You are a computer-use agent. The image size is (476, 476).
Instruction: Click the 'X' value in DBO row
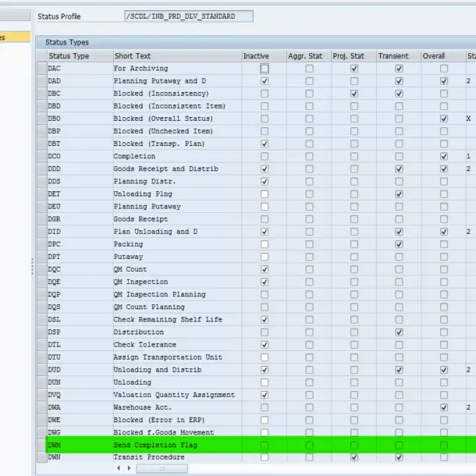click(x=468, y=119)
